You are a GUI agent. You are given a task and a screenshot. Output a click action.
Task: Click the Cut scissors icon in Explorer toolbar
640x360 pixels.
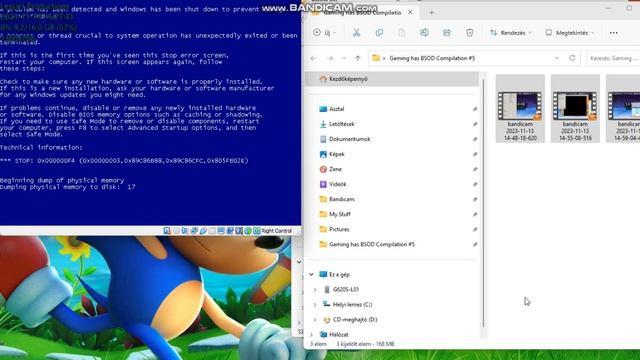(x=356, y=33)
